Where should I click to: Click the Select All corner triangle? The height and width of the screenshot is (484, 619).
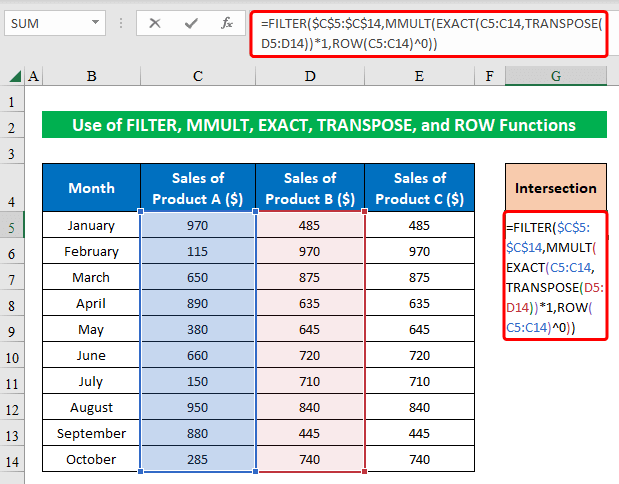[x=14, y=76]
